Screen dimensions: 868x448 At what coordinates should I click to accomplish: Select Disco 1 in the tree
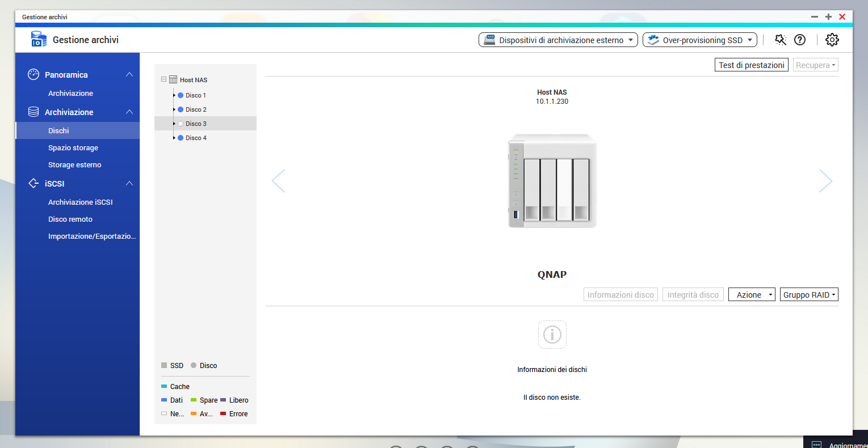tap(195, 95)
